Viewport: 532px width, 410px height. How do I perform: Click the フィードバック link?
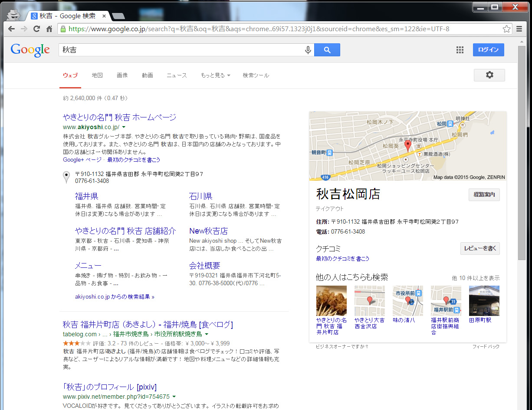pos(486,347)
